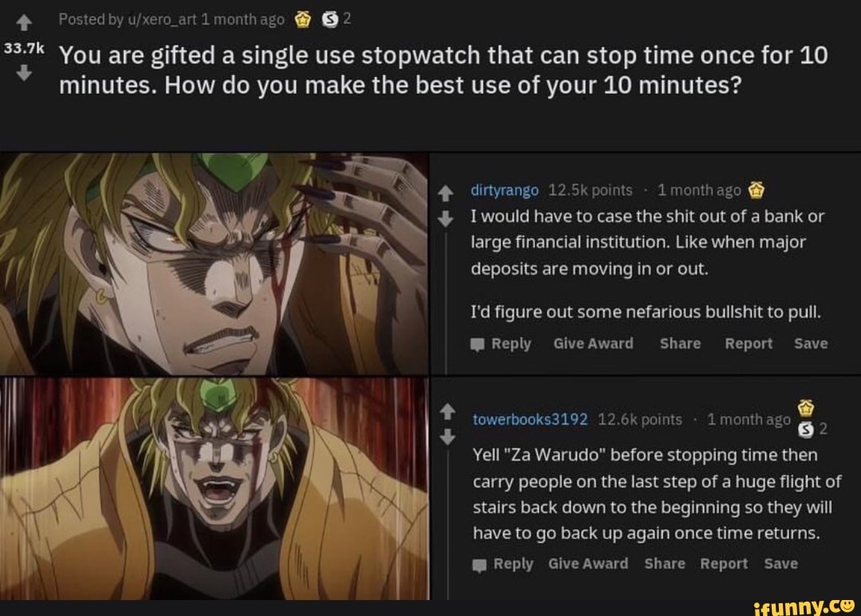The width and height of the screenshot is (861, 616).
Task: Click silver award badge on towerbooks3192's comment
Action: click(805, 430)
